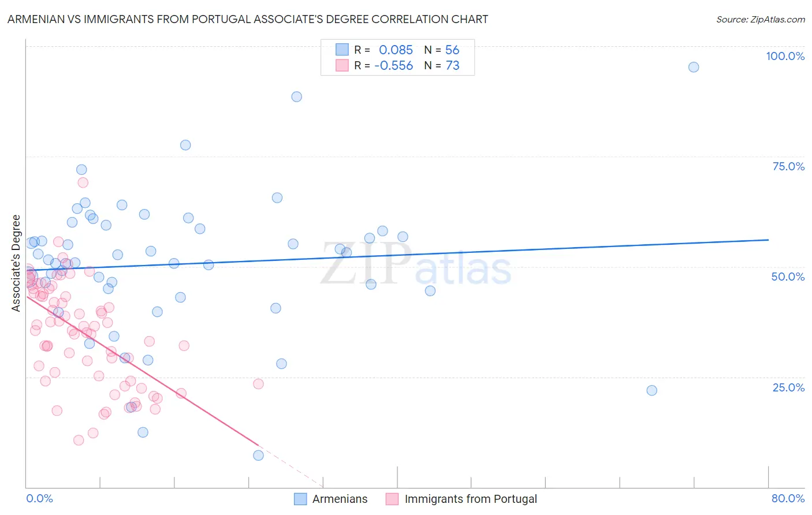Click the topmost blue point near 100%

click(694, 67)
